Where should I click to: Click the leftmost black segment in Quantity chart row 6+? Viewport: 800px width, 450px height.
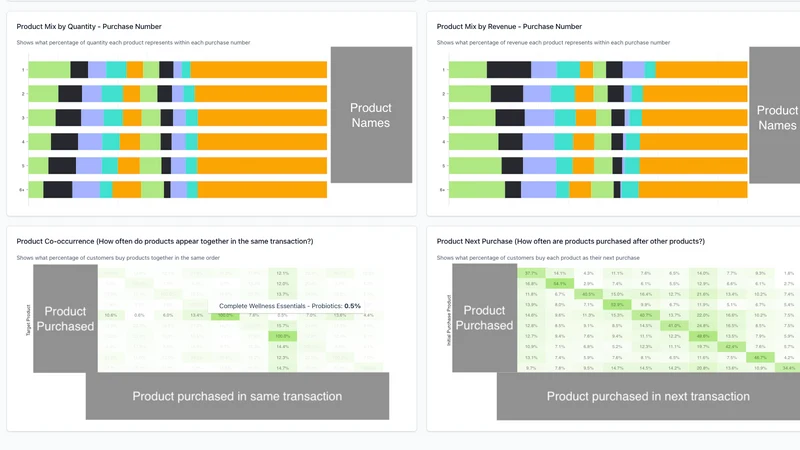coord(58,190)
